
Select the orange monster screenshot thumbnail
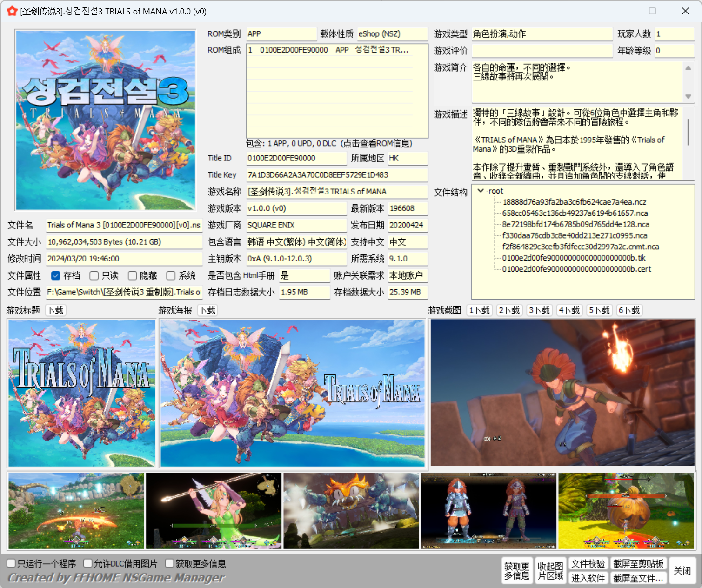[x=351, y=511]
